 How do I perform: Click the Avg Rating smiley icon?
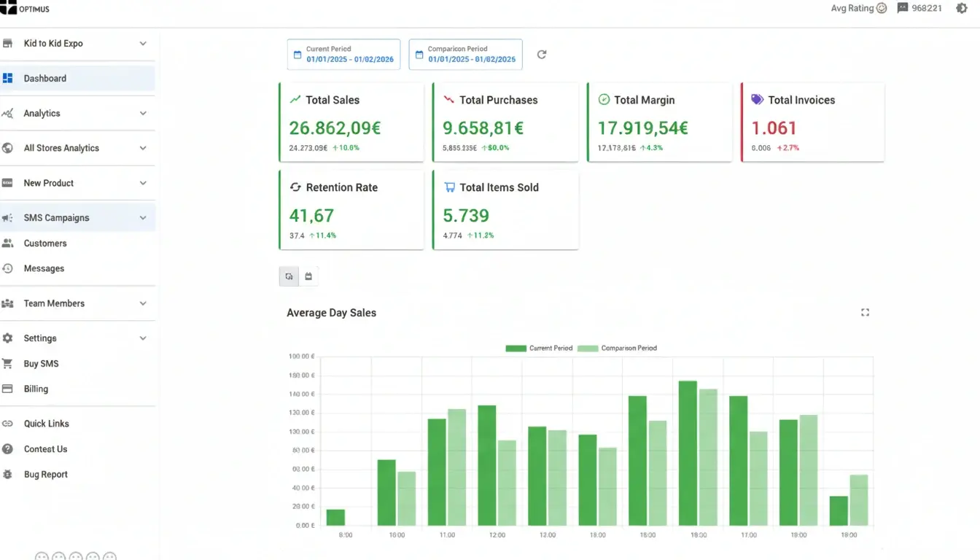(881, 9)
